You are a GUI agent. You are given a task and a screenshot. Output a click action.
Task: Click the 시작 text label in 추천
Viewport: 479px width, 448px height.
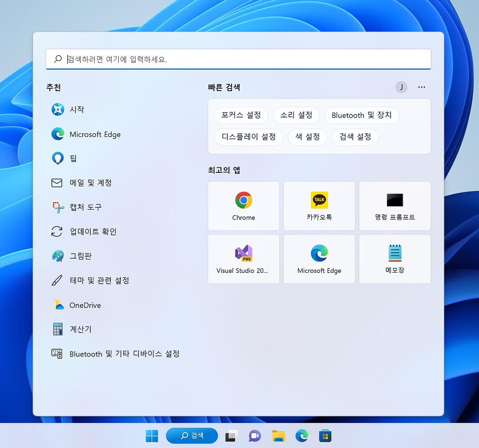click(x=77, y=109)
